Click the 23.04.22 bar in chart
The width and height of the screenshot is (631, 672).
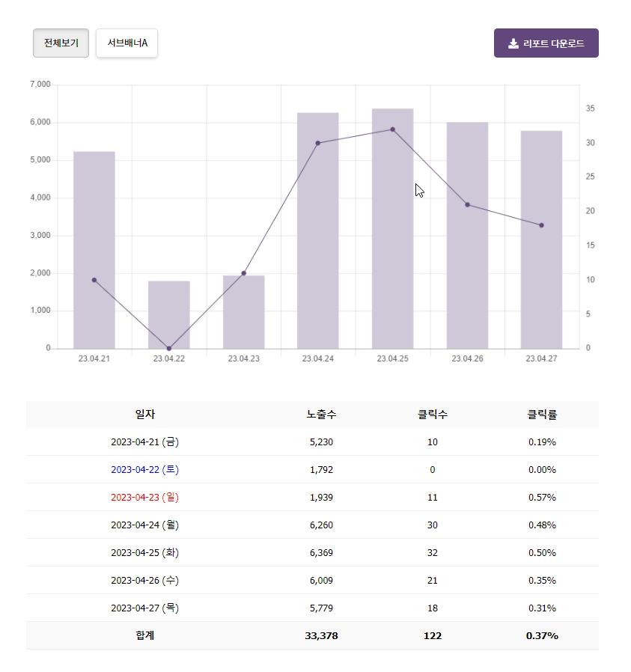pos(169,314)
